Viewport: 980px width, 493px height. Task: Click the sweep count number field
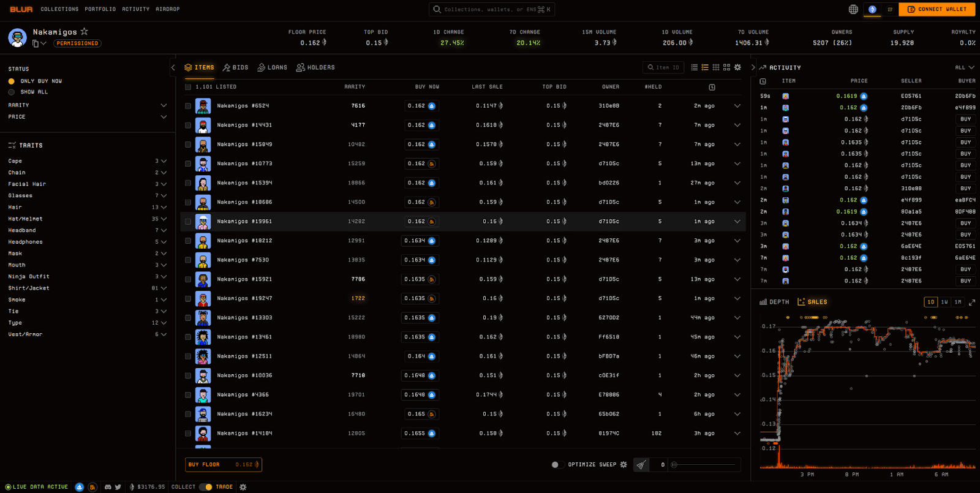point(658,465)
